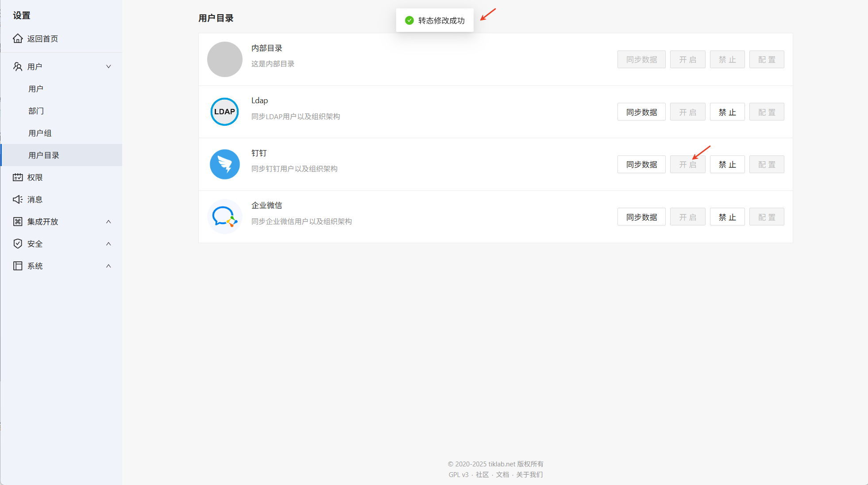Image resolution: width=868 pixels, height=485 pixels.
Task: Click the LDAP directory logo
Action: pos(224,112)
